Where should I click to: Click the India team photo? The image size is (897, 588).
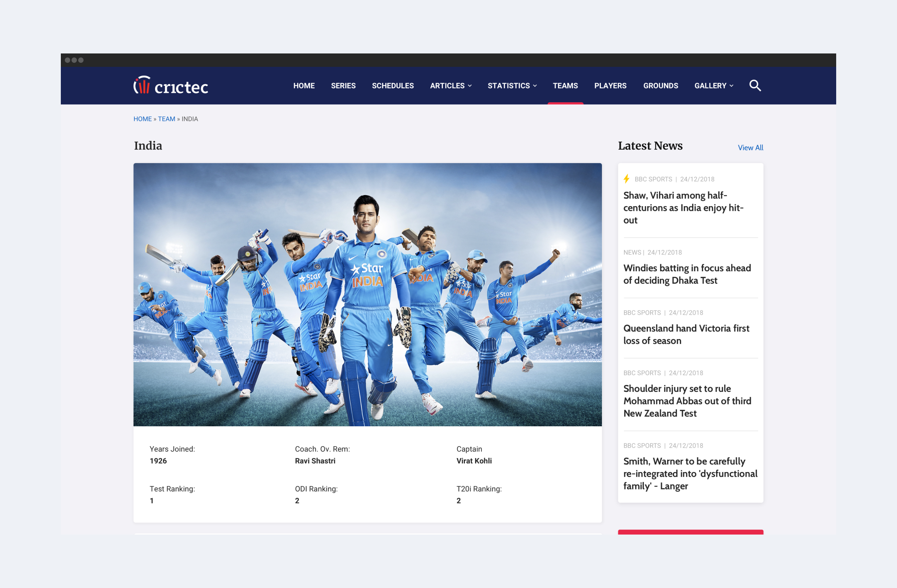click(368, 295)
